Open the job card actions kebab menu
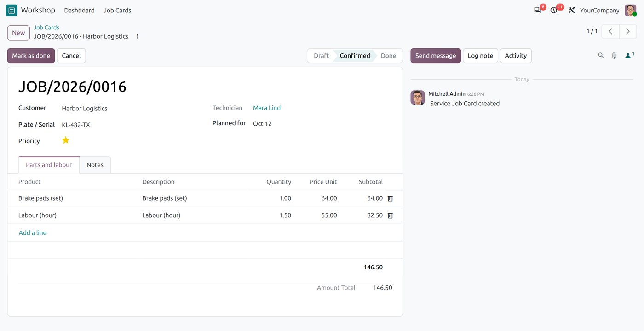644x331 pixels. point(138,36)
